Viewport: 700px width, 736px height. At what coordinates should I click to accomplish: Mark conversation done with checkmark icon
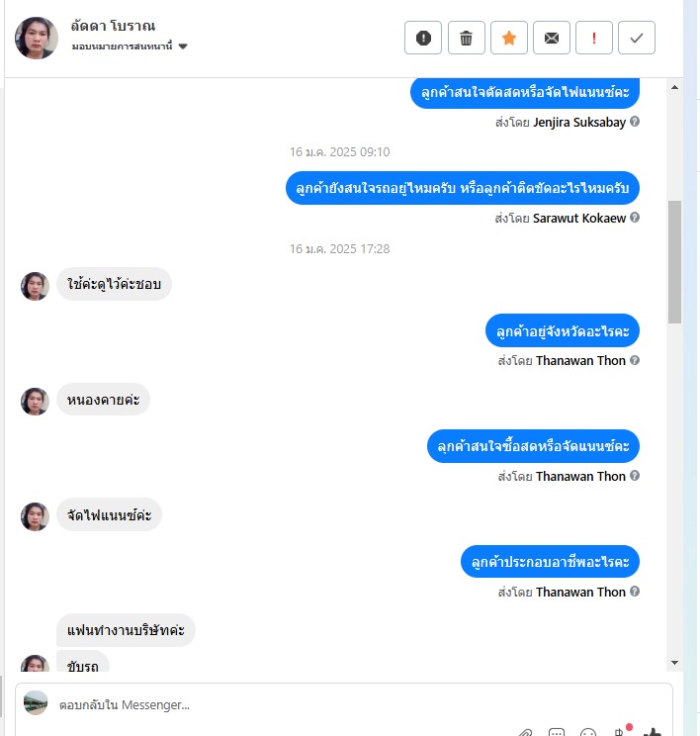pos(636,38)
